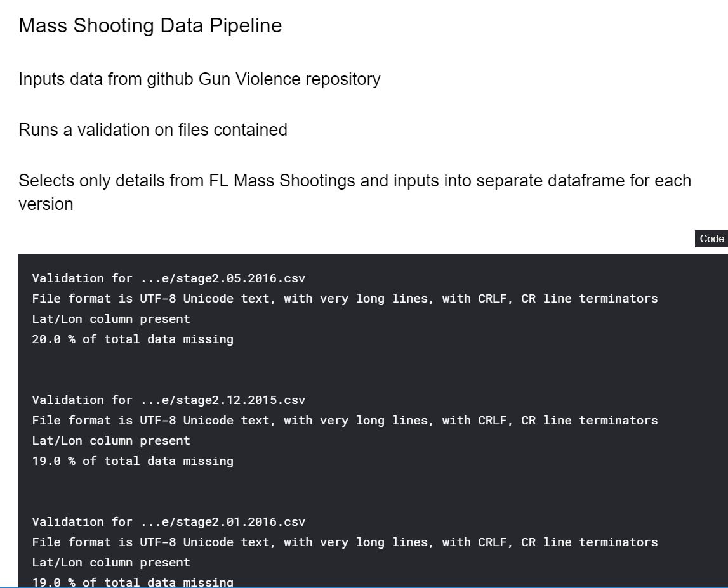Click the Code button above the output
Image resolution: width=728 pixels, height=588 pixels.
(711, 238)
